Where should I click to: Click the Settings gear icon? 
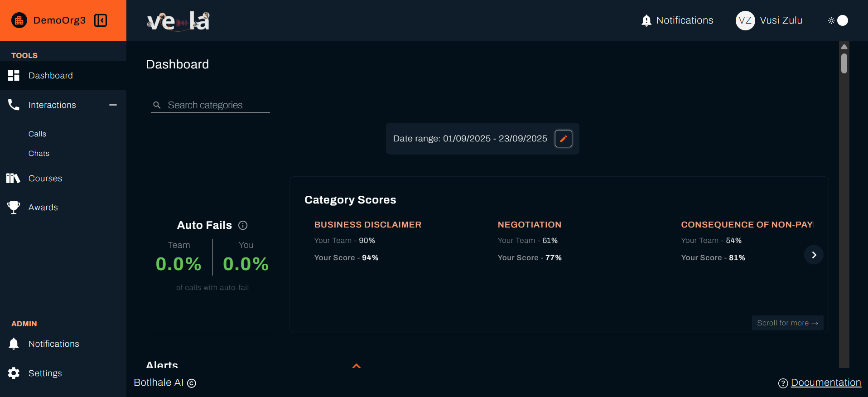(14, 373)
